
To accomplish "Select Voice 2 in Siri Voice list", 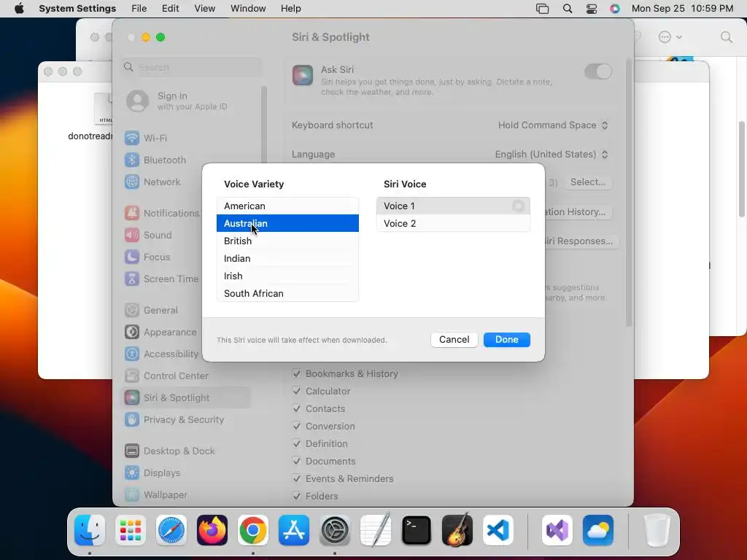I will [453, 223].
